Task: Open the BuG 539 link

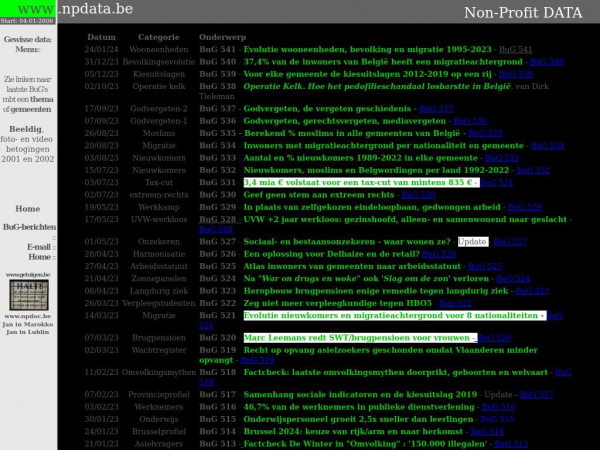Action: point(515,74)
